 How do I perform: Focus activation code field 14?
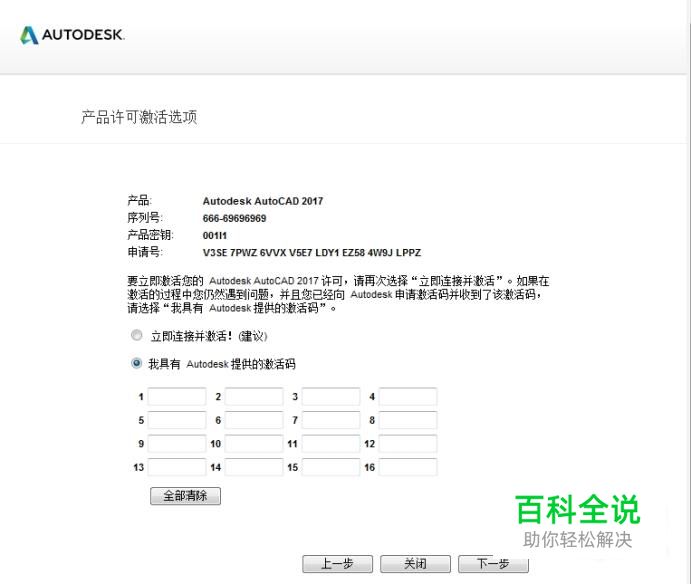pos(254,467)
